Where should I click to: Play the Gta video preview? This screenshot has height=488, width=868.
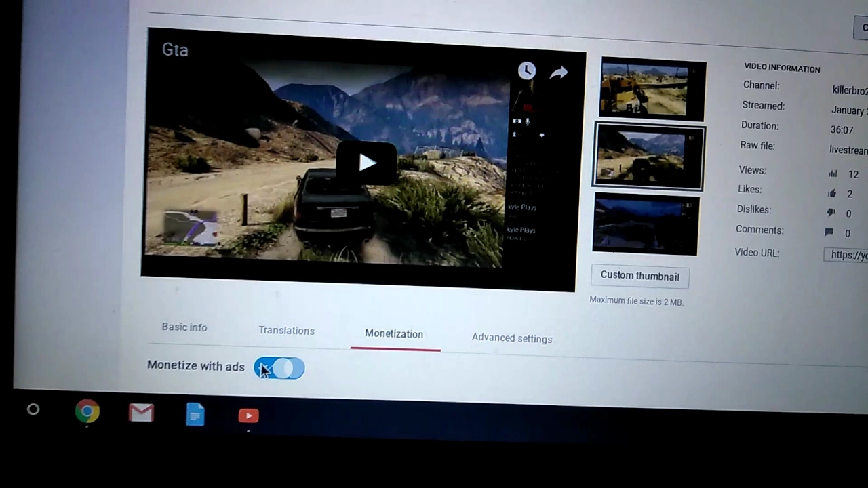[x=367, y=163]
